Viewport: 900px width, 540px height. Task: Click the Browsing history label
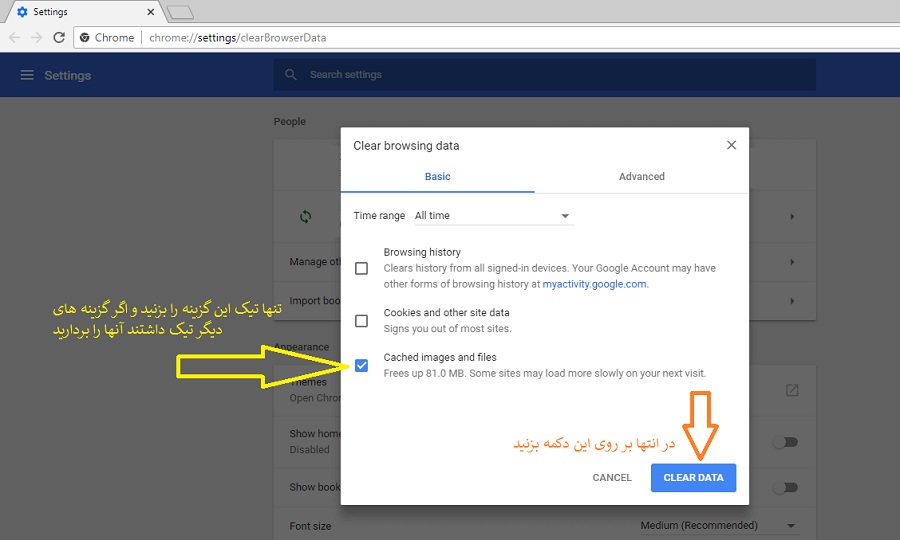pos(422,252)
